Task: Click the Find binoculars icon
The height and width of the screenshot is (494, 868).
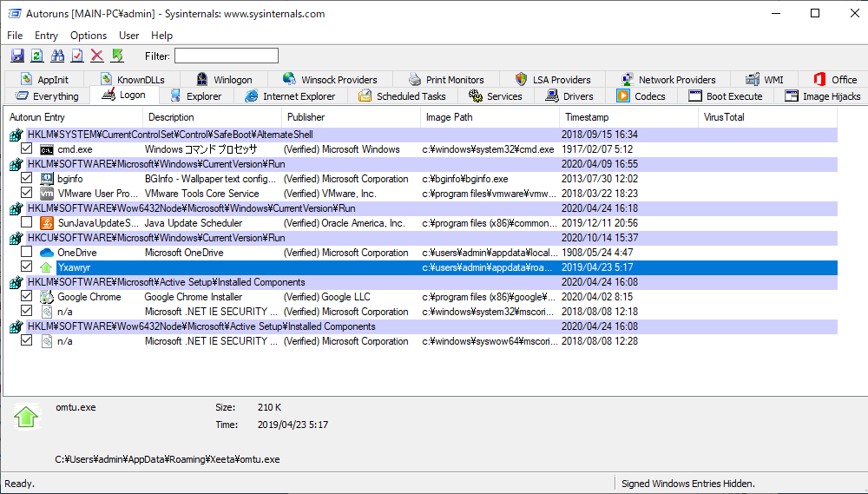Action: point(57,56)
